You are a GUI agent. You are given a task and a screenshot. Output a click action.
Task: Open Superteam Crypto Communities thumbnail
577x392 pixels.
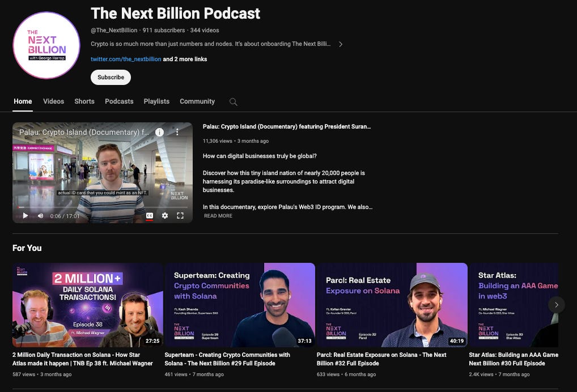(x=240, y=305)
